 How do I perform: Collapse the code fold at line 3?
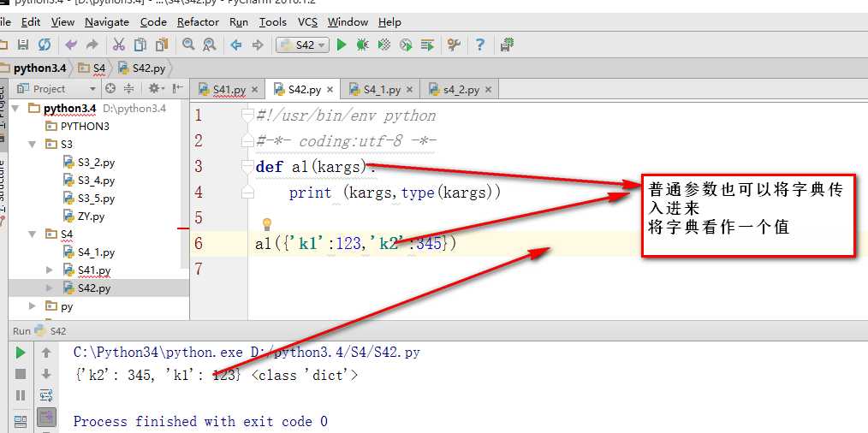(247, 166)
